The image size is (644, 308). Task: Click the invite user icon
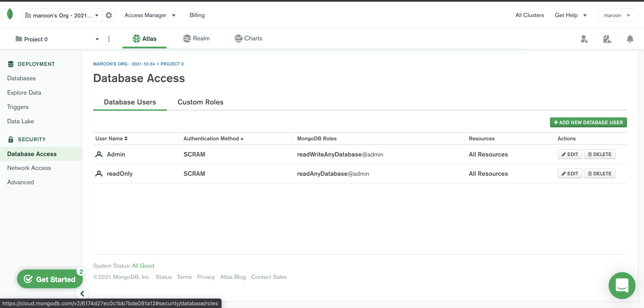pos(584,39)
